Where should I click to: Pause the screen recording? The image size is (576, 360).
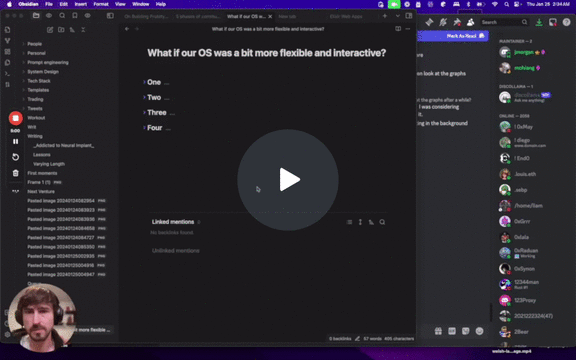click(15, 141)
